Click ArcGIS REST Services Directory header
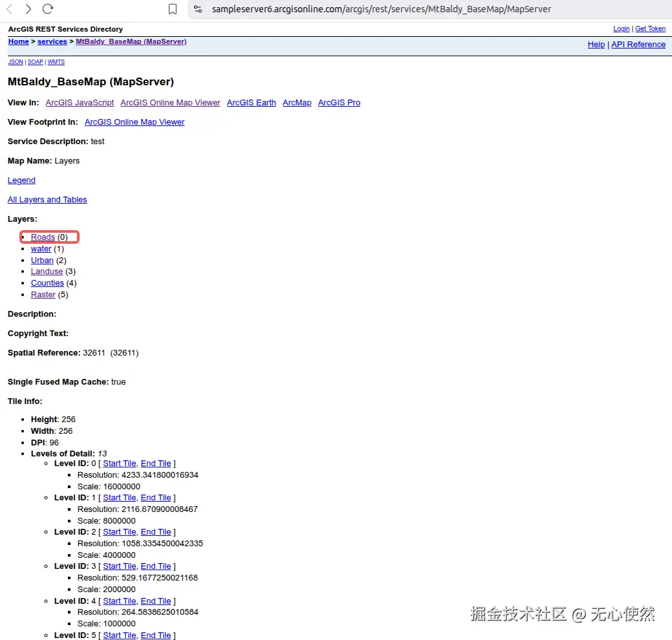The height and width of the screenshot is (640, 672). pos(65,29)
